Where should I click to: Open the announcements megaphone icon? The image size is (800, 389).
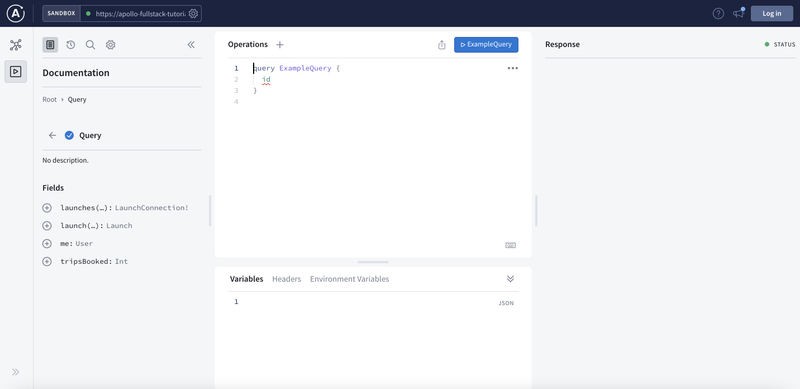click(739, 13)
